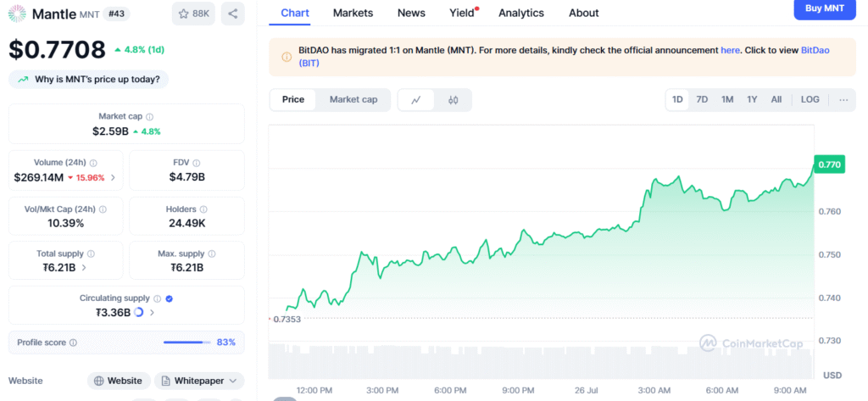This screenshot has height=401, width=868.
Task: Open Vol/Mkt Cap (24h) info icon
Action: pos(103,209)
